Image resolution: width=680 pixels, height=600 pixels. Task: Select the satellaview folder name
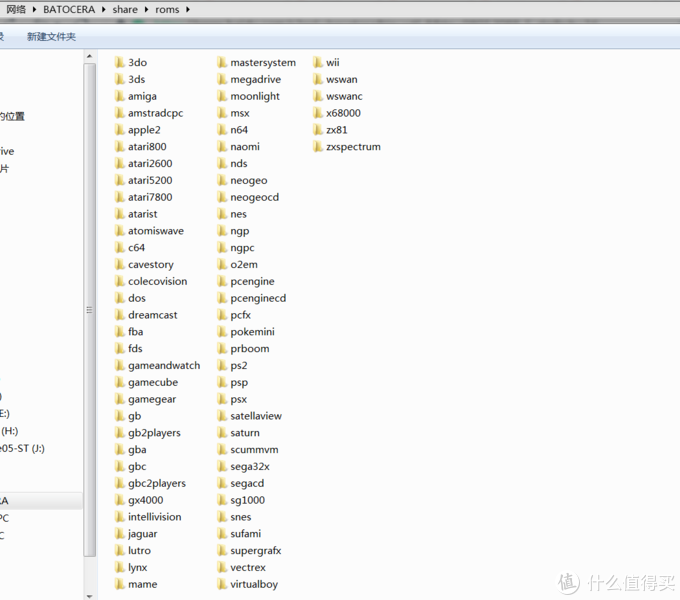click(256, 416)
